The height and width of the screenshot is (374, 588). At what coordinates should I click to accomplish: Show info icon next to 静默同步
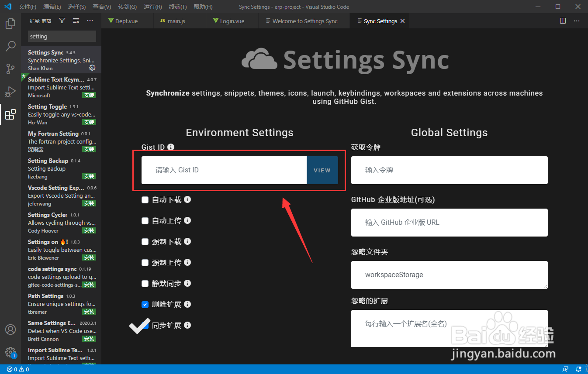[x=187, y=283]
